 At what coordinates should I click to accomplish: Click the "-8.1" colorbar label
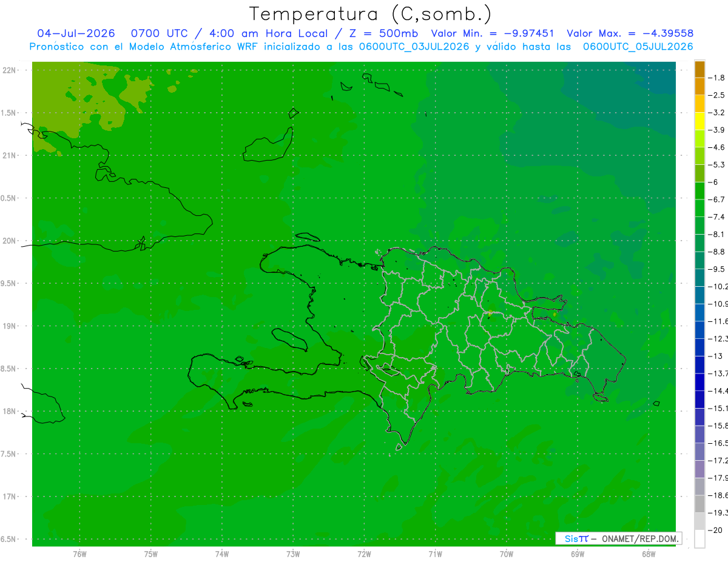(716, 235)
